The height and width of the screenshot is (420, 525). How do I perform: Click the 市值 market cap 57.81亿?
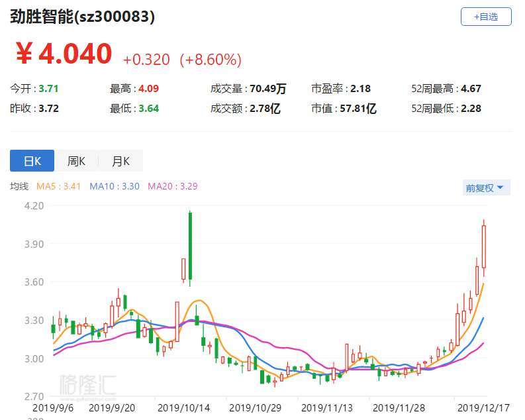358,109
